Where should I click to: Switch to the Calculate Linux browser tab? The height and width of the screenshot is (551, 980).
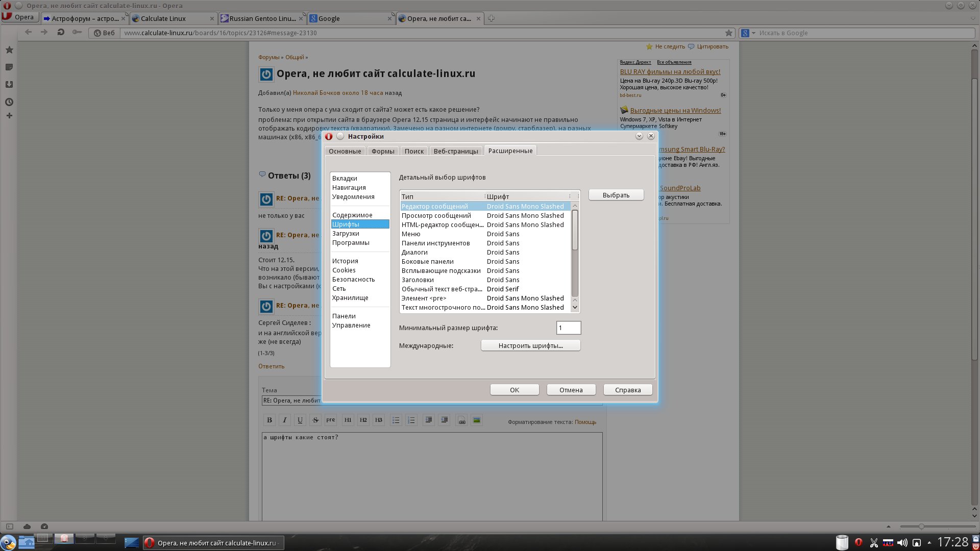173,18
